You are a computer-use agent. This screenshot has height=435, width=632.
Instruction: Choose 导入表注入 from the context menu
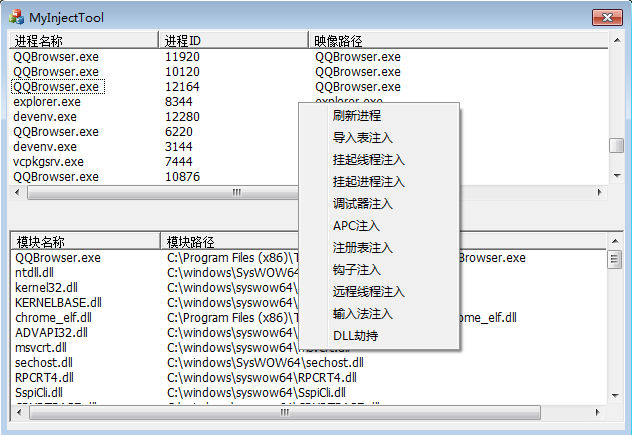pyautogui.click(x=363, y=138)
